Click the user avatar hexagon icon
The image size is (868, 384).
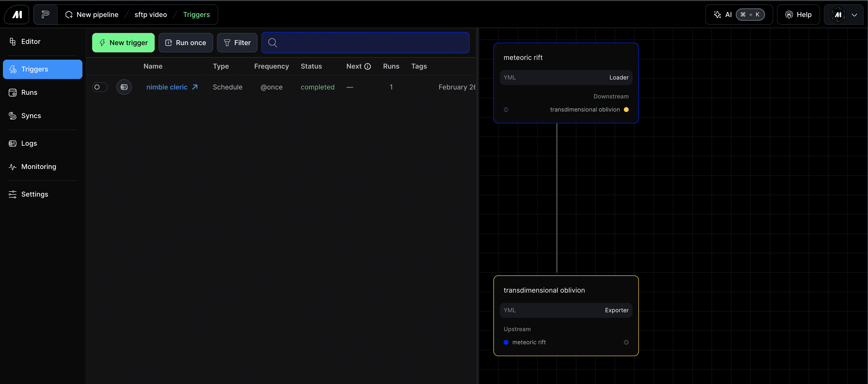pyautogui.click(x=838, y=15)
